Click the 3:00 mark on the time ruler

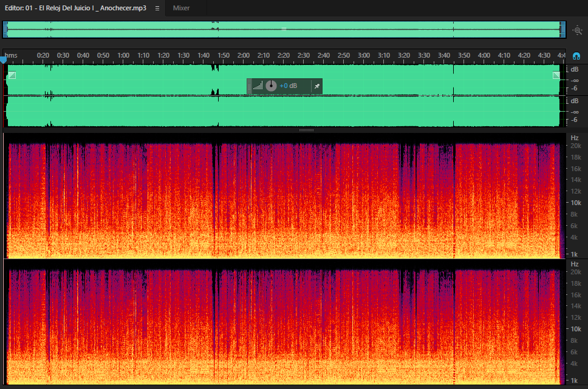364,55
